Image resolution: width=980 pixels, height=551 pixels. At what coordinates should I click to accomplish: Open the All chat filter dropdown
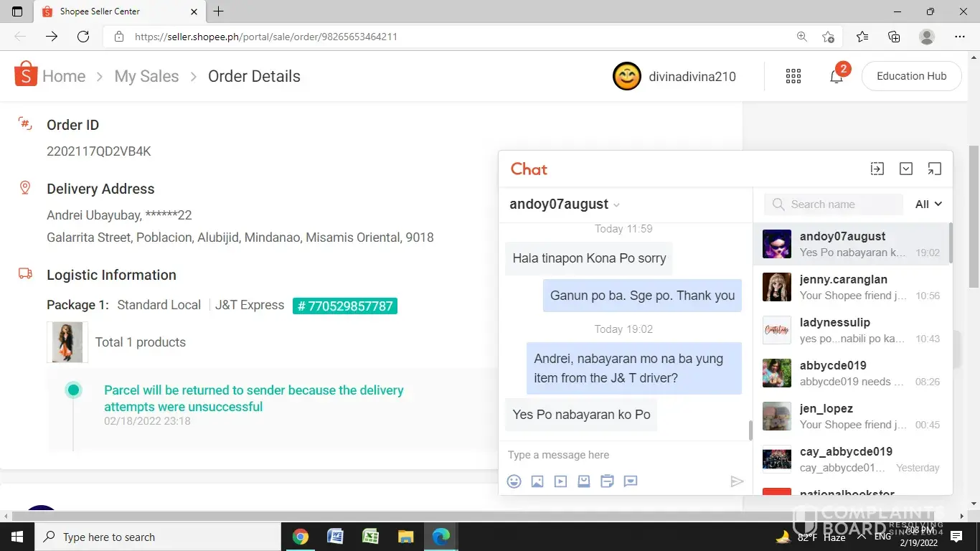click(928, 204)
